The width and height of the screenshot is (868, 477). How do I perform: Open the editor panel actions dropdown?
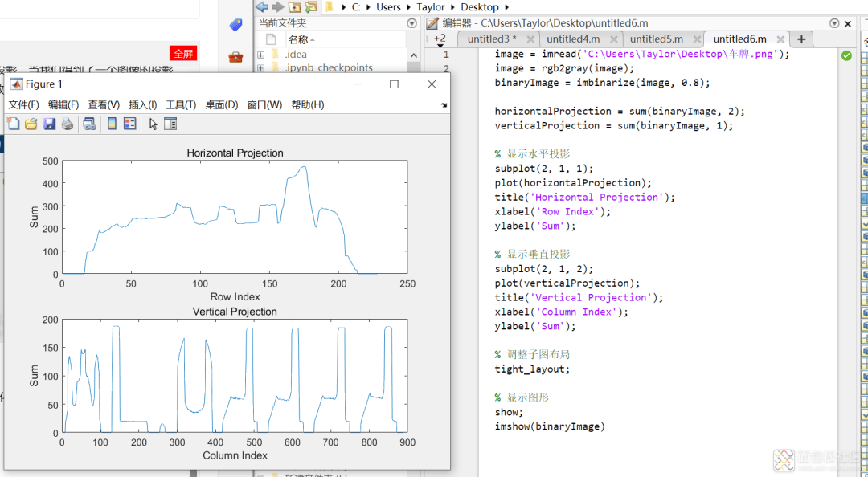834,23
